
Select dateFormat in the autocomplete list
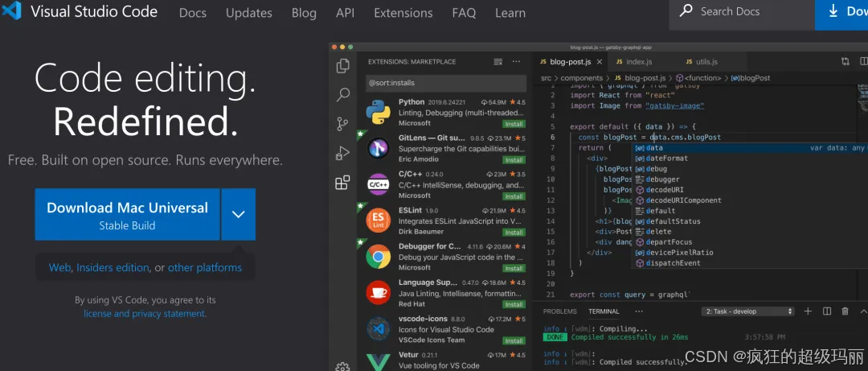coord(667,158)
